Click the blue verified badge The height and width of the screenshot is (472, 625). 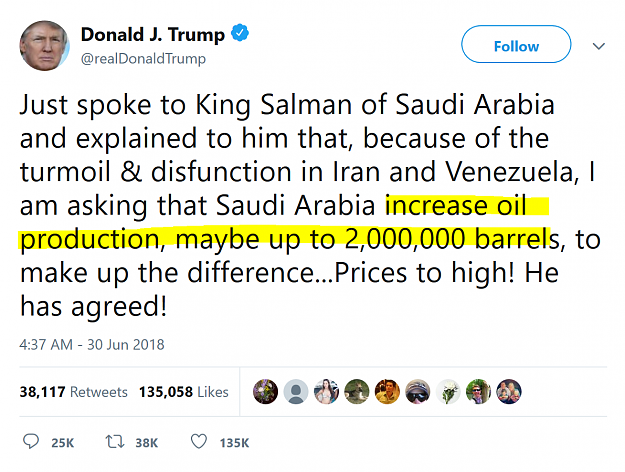click(240, 33)
